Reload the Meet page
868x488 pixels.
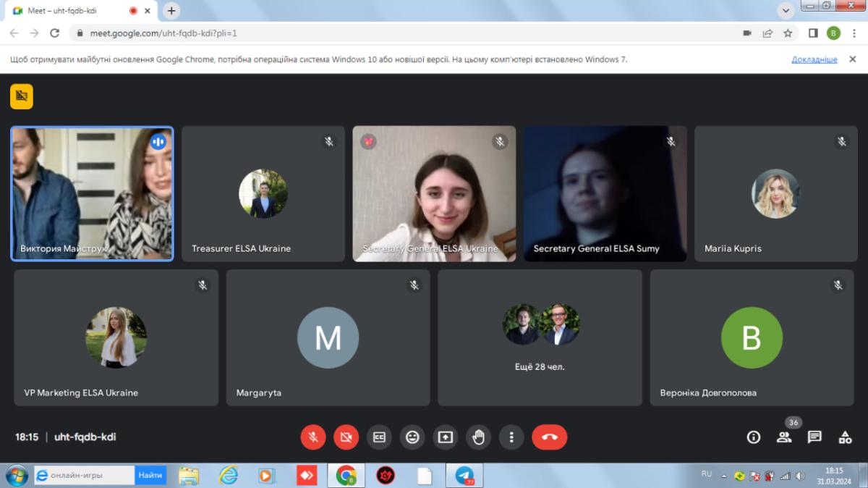(x=54, y=33)
